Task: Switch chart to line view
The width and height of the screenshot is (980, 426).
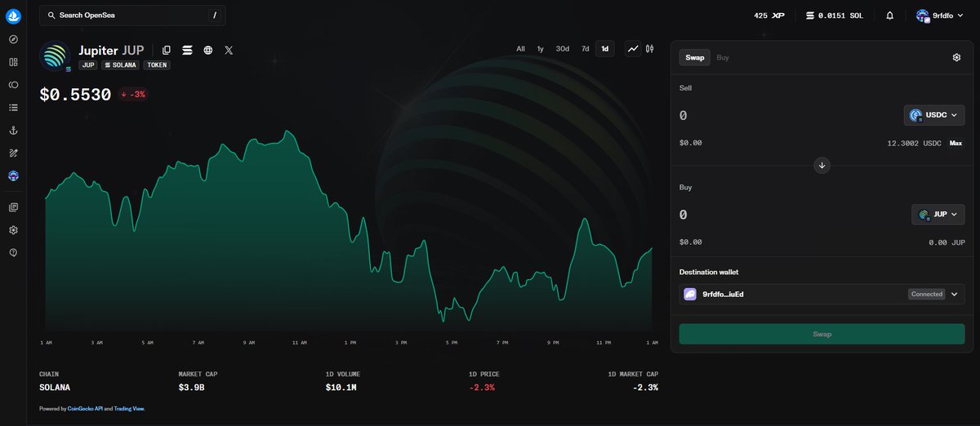Action: click(633, 49)
